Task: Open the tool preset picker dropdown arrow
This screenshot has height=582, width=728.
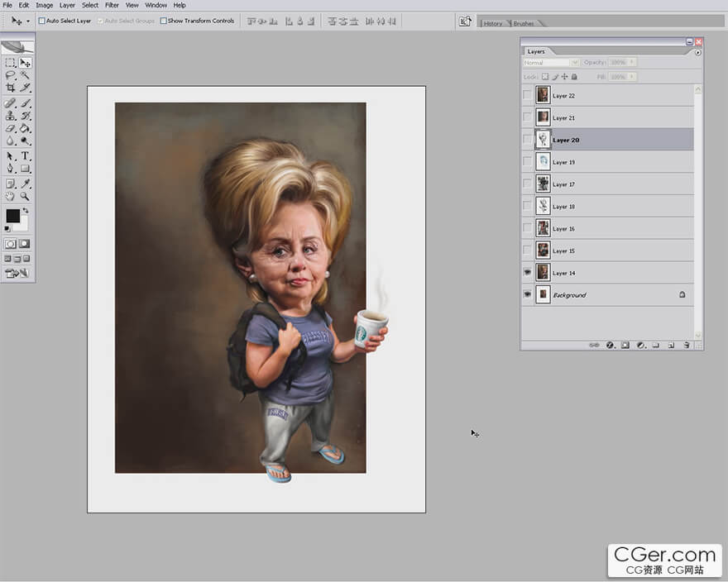Action: pyautogui.click(x=27, y=21)
